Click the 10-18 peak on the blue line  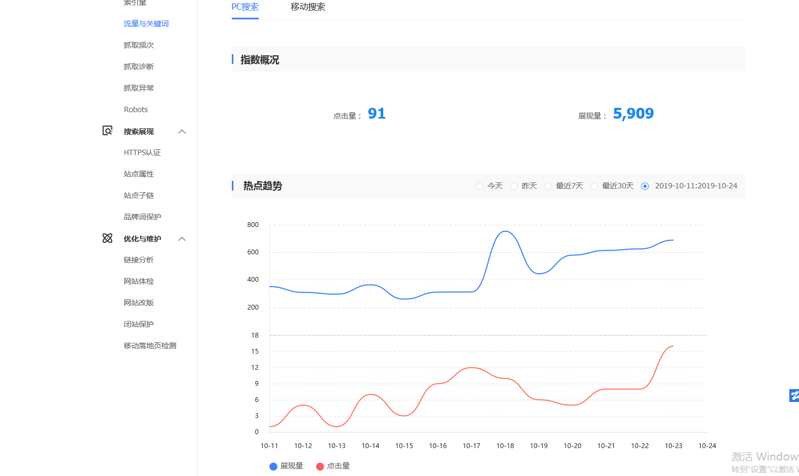pyautogui.click(x=504, y=231)
